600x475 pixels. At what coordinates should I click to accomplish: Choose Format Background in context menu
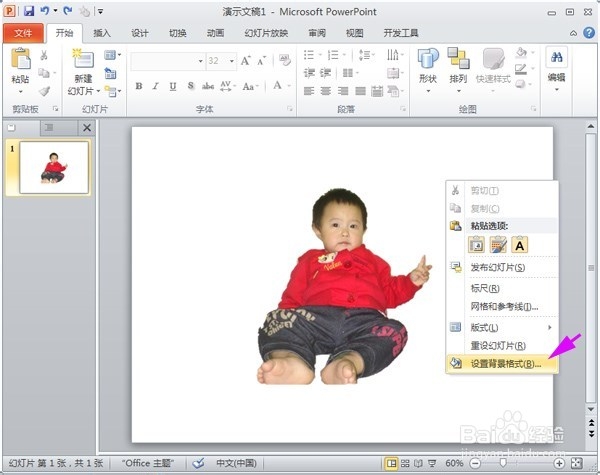(502, 364)
